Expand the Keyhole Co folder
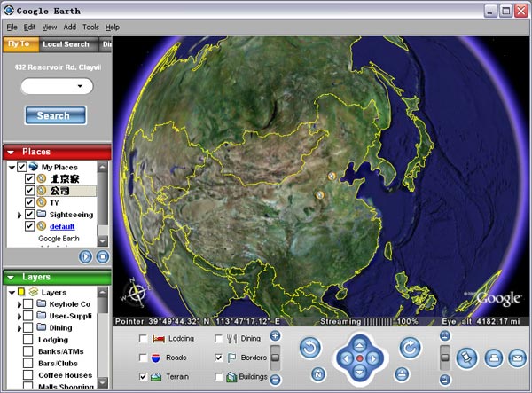The image size is (532, 393). pos(20,304)
